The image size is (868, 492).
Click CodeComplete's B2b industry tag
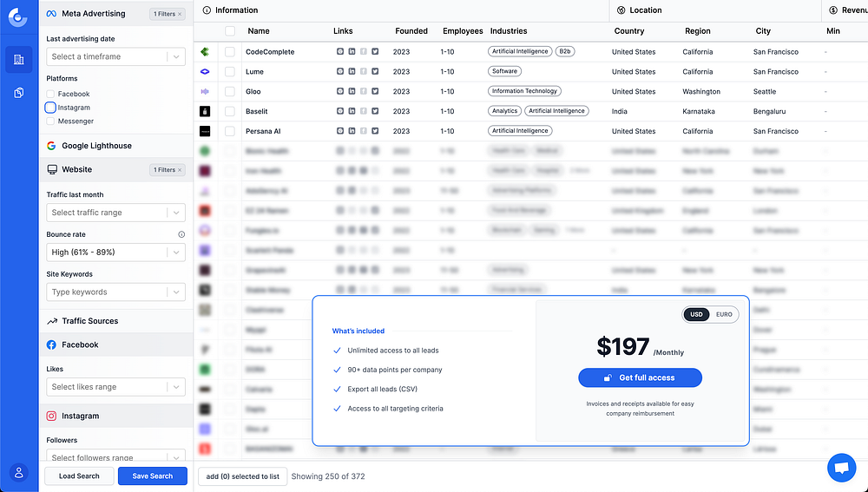coord(565,51)
